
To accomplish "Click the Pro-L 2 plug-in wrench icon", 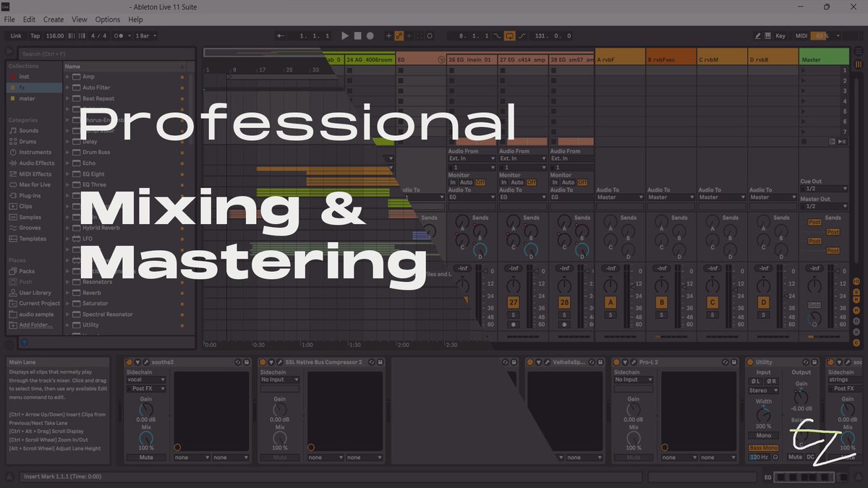I will point(632,361).
